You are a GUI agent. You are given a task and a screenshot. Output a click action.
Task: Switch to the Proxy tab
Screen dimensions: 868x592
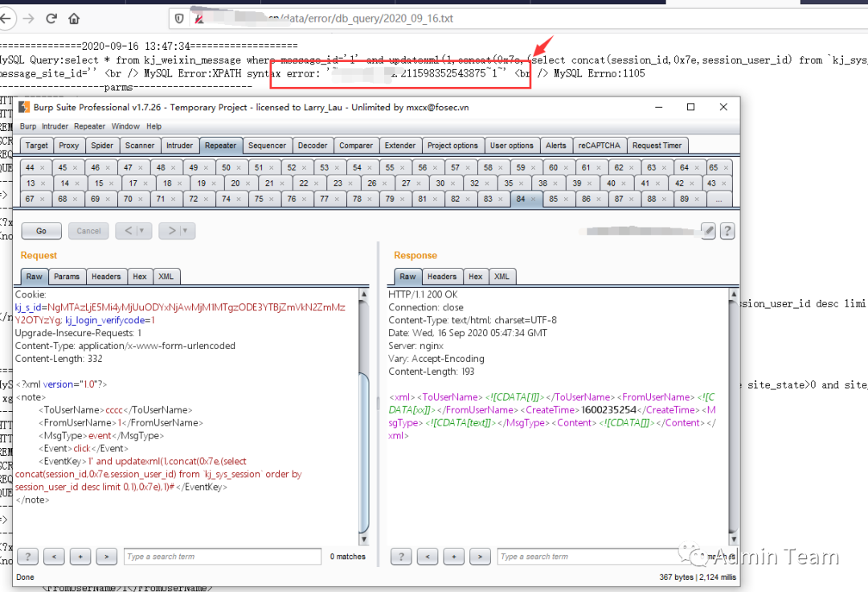pos(68,145)
